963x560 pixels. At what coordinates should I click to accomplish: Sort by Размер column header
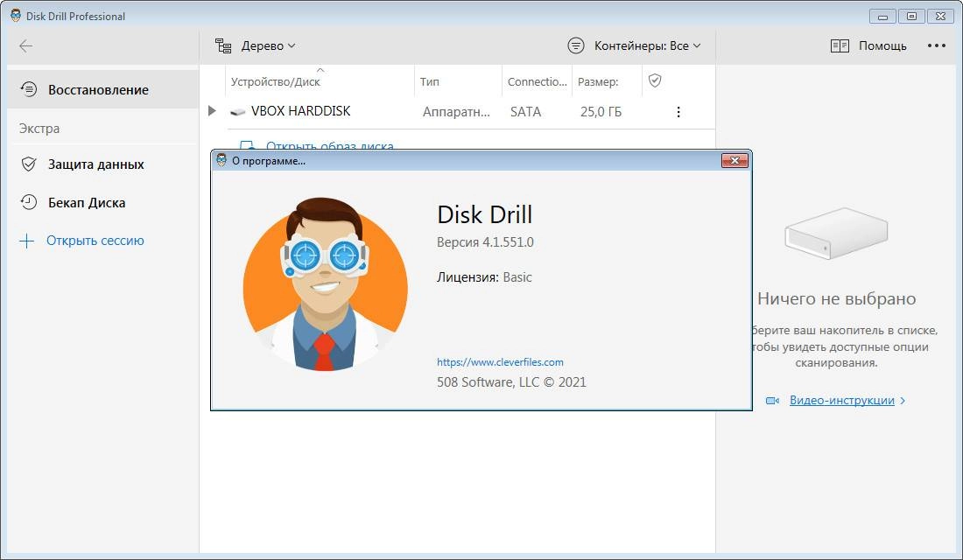[598, 81]
